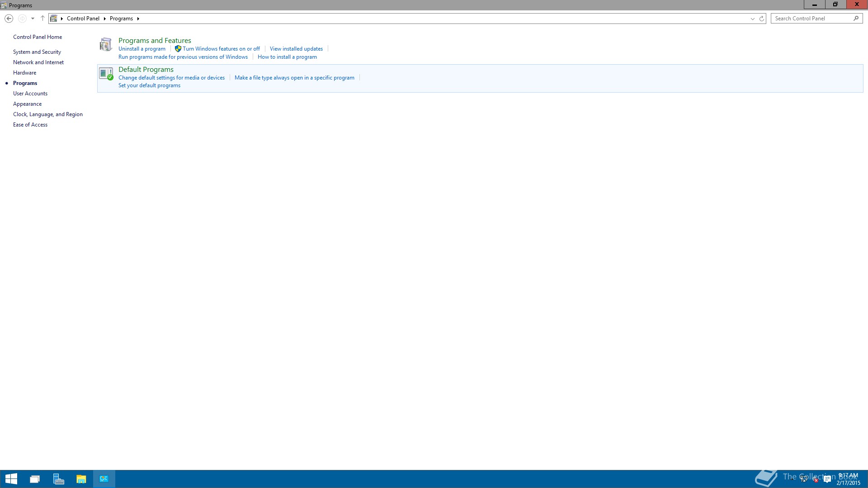Click Set your default programs
This screenshot has height=488, width=868.
click(149, 85)
